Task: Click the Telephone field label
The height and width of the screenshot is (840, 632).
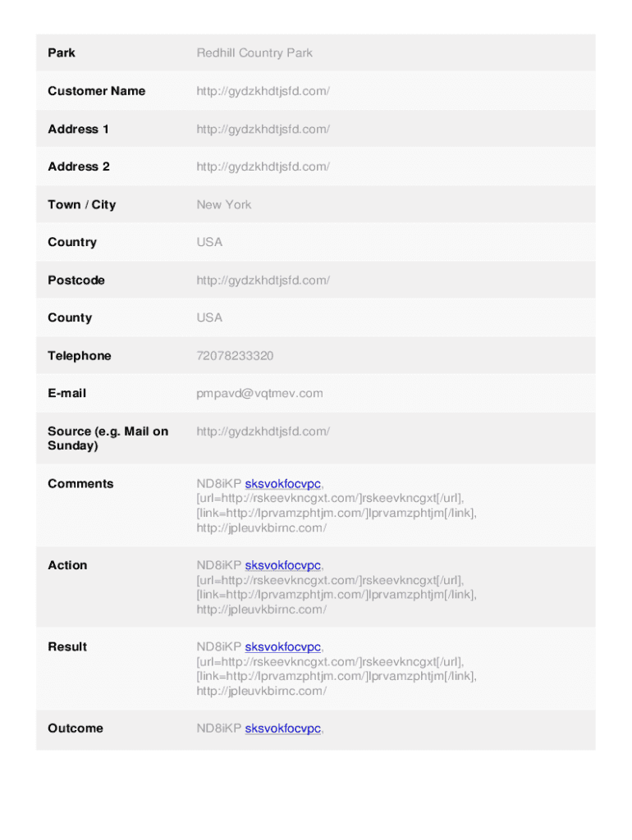Action: pyautogui.click(x=80, y=356)
